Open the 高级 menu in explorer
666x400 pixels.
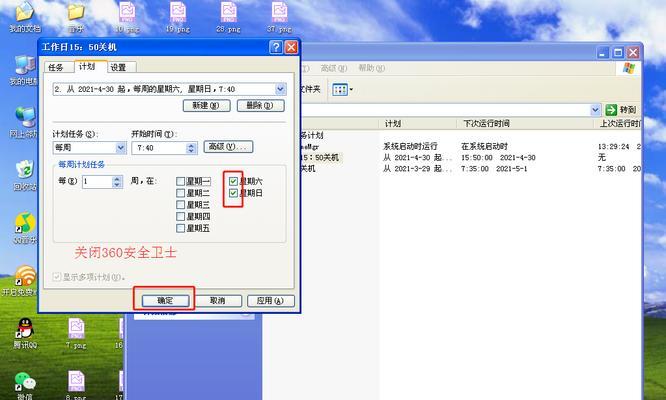[334, 68]
